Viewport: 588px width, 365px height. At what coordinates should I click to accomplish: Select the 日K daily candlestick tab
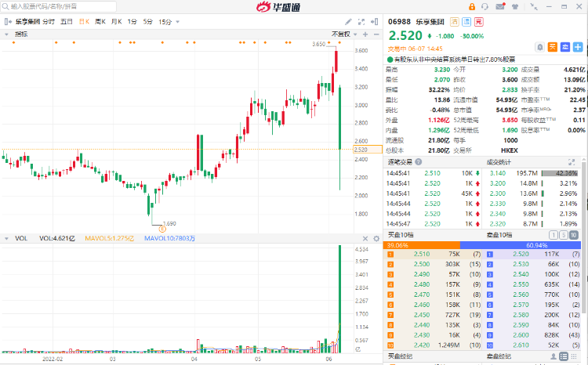pos(84,22)
